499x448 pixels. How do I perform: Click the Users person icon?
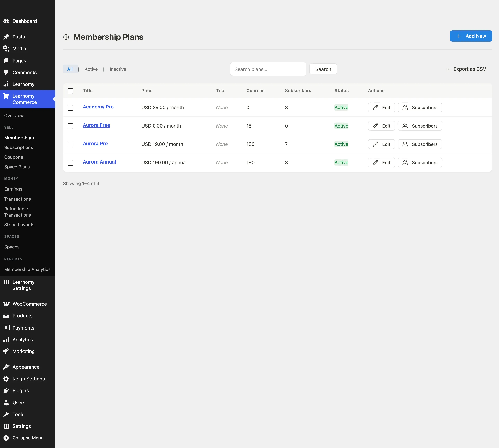coord(6,403)
